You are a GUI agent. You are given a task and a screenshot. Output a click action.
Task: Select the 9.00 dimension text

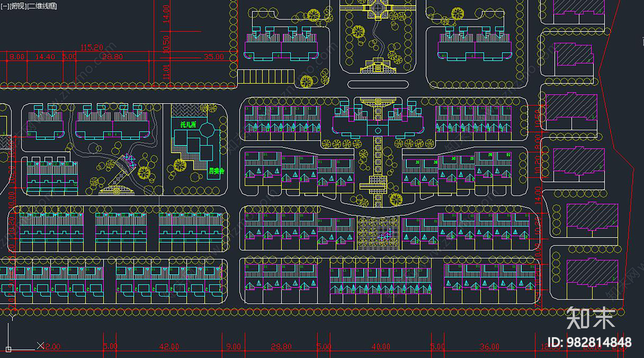point(233,346)
